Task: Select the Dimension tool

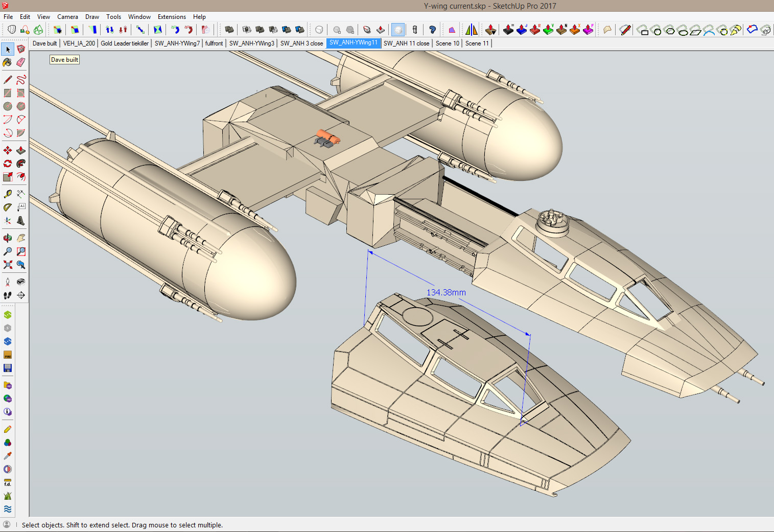Action: pyautogui.click(x=21, y=194)
